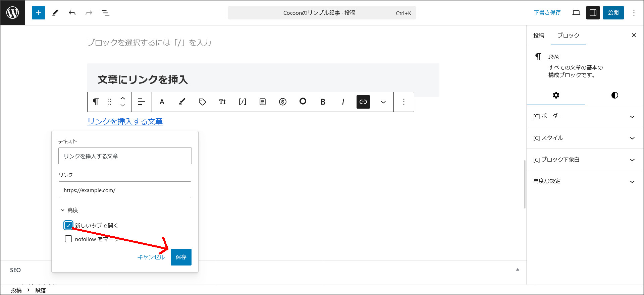Collapse the 高度 section in link popup
This screenshot has height=295, width=644.
point(69,210)
